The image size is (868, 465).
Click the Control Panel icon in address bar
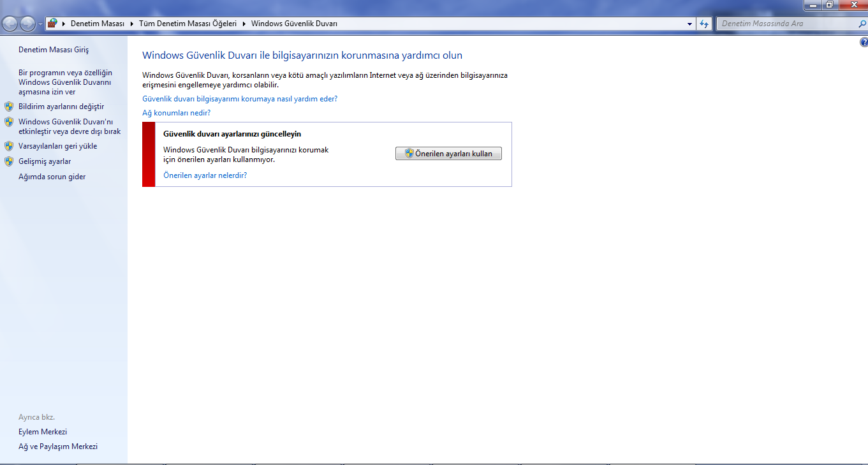[x=52, y=24]
